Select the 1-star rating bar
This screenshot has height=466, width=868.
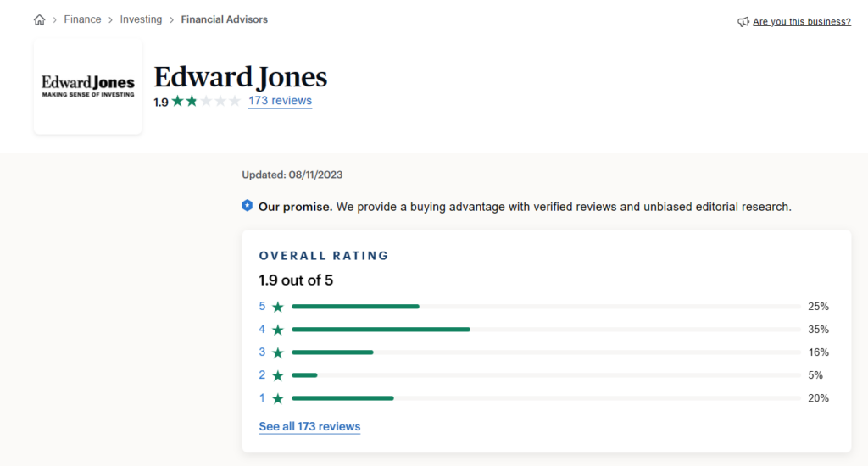546,397
